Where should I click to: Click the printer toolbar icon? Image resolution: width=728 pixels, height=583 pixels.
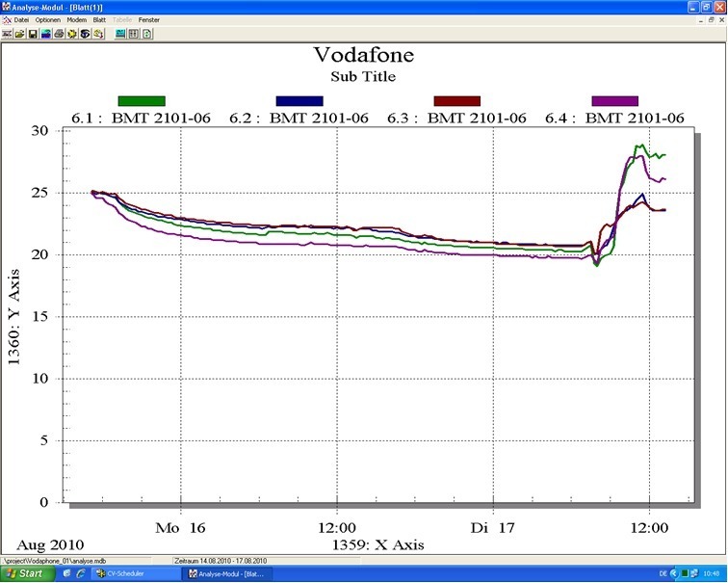[59, 34]
